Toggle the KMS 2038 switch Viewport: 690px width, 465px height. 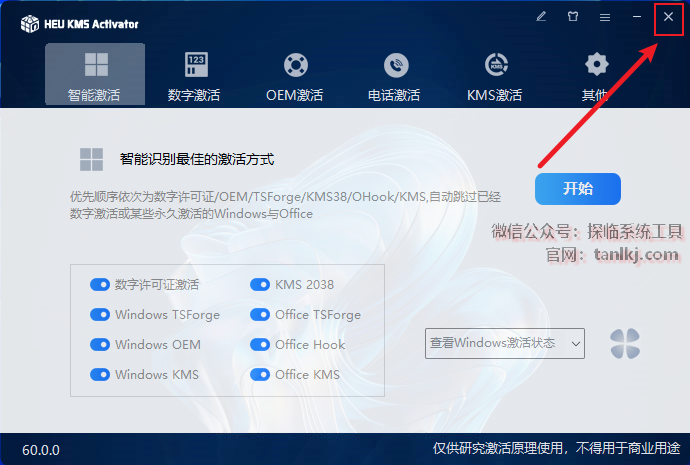[260, 285]
